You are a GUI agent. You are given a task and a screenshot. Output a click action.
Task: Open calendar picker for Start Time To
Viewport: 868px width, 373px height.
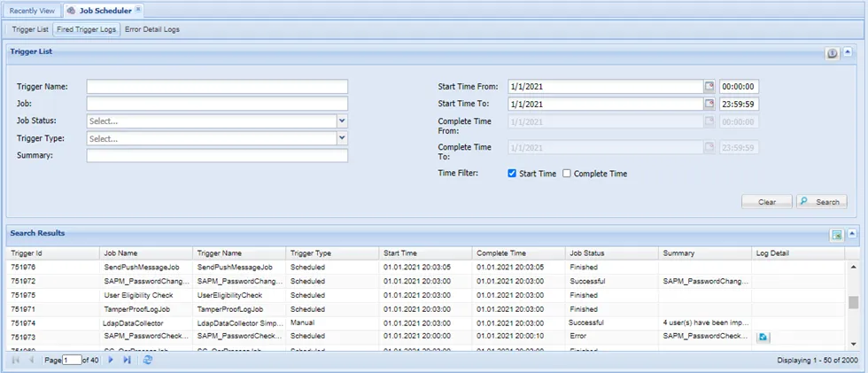tap(709, 104)
